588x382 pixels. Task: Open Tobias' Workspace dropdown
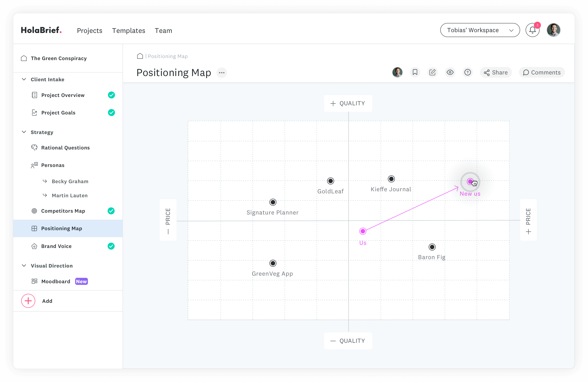pos(480,30)
